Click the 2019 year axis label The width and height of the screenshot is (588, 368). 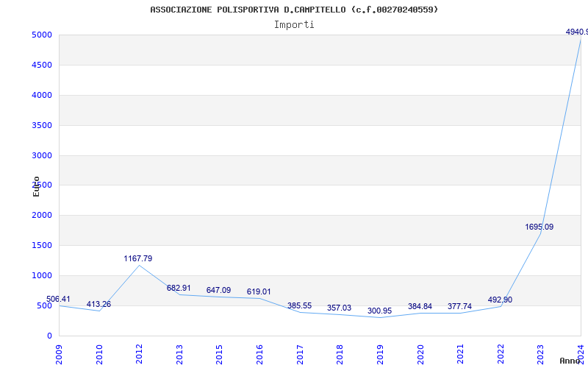pyautogui.click(x=380, y=352)
